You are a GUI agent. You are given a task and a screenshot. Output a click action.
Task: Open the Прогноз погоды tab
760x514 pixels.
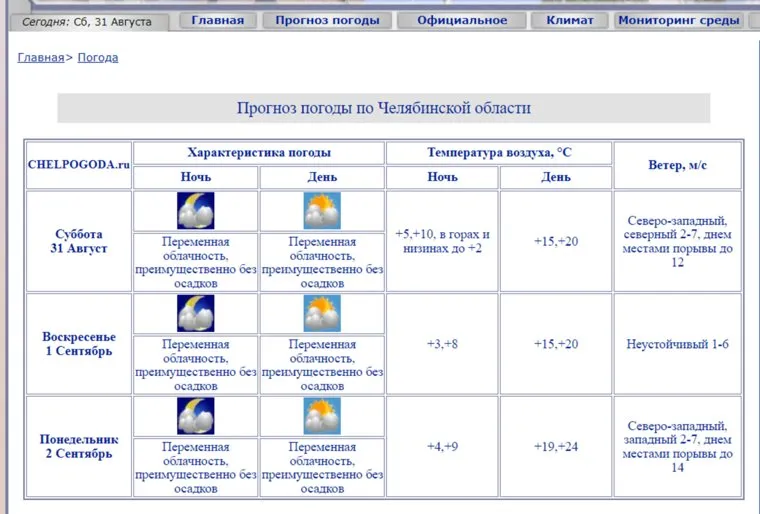click(327, 20)
